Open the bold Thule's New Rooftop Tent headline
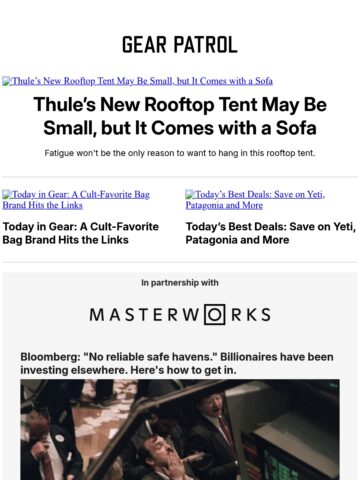 (x=180, y=116)
